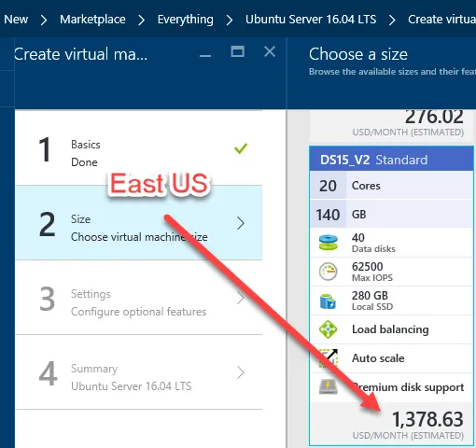The width and height of the screenshot is (476, 448).
Task: Click the Load balancing icon
Action: coord(329,329)
